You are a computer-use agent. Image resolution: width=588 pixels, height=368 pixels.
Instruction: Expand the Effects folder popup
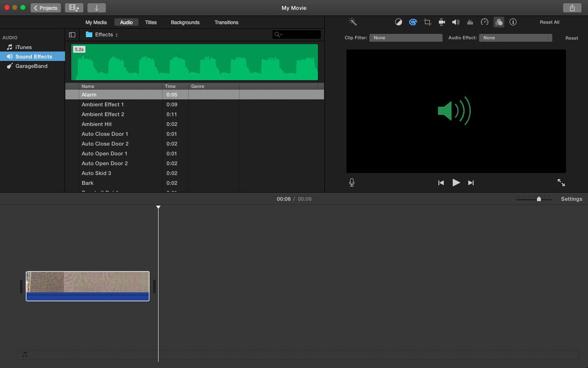pyautogui.click(x=102, y=35)
